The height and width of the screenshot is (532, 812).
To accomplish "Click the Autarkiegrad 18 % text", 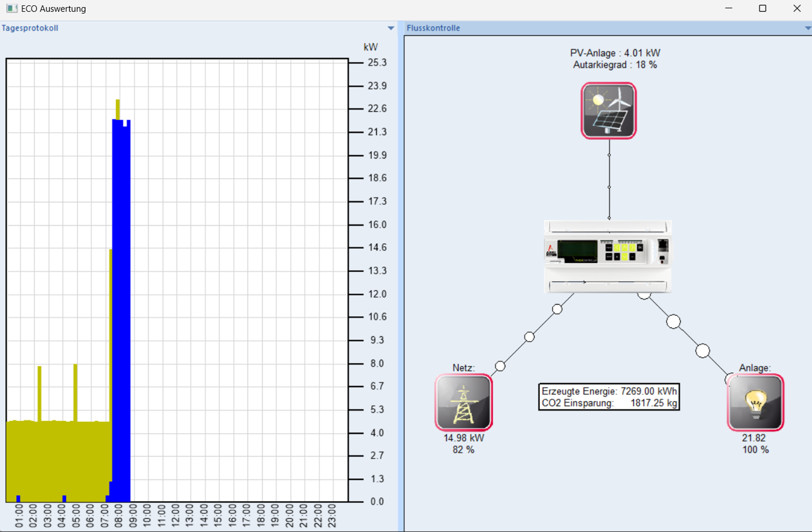I will coord(615,65).
